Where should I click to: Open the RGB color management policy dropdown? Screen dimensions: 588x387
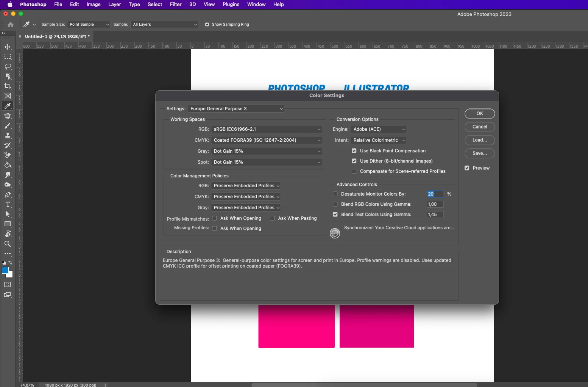click(x=246, y=186)
